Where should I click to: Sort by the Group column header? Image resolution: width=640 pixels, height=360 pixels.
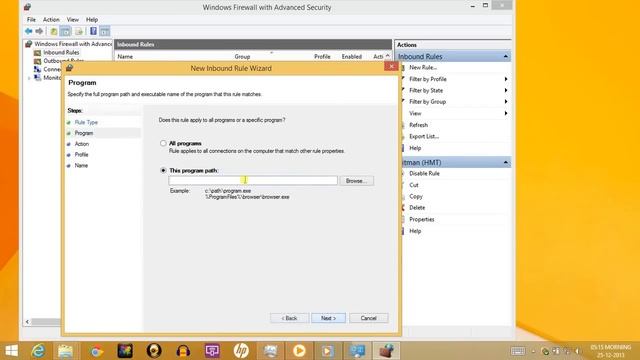(x=242, y=57)
